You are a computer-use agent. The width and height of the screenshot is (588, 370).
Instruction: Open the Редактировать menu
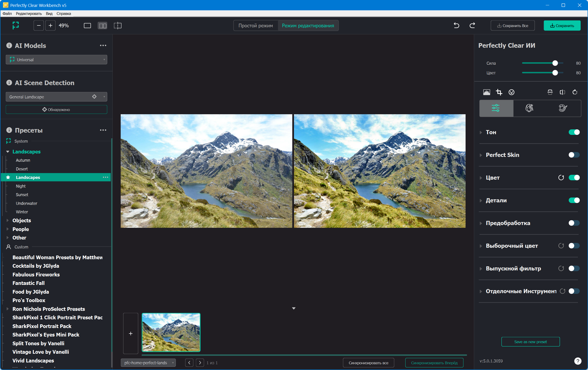[29, 14]
